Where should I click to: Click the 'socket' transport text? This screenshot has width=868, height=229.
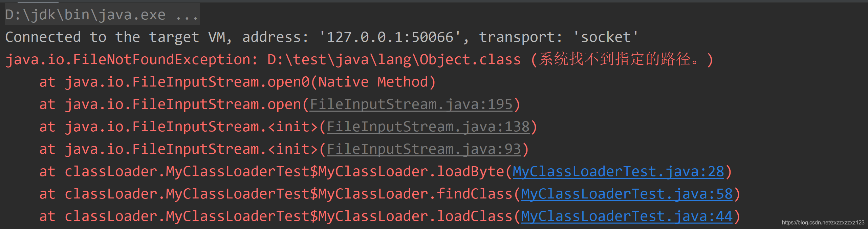click(606, 37)
